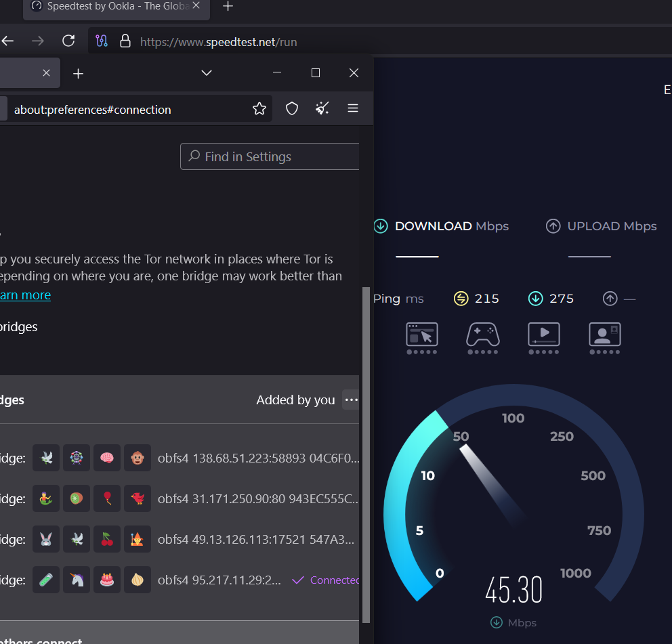
Task: Open the Tor circuit icon beside the lock
Action: [102, 41]
